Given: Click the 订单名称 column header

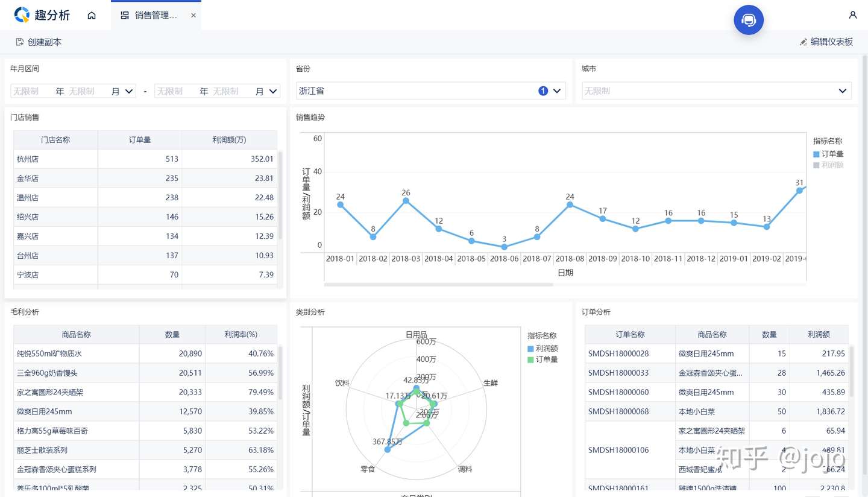Looking at the screenshot, I should coord(630,334).
